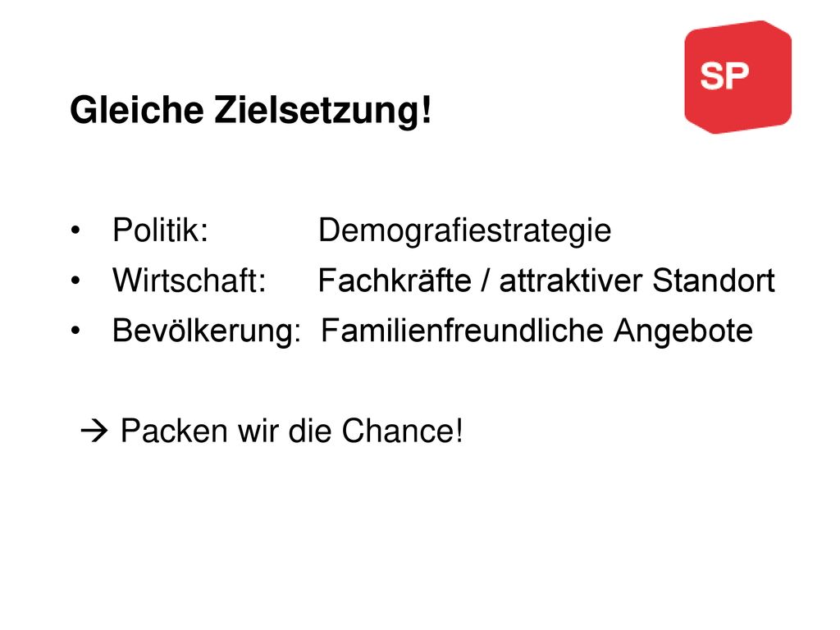Click the text attraktiver Standort
Image resolution: width=840 pixels, height=630 pixels.
pyautogui.click(x=637, y=281)
